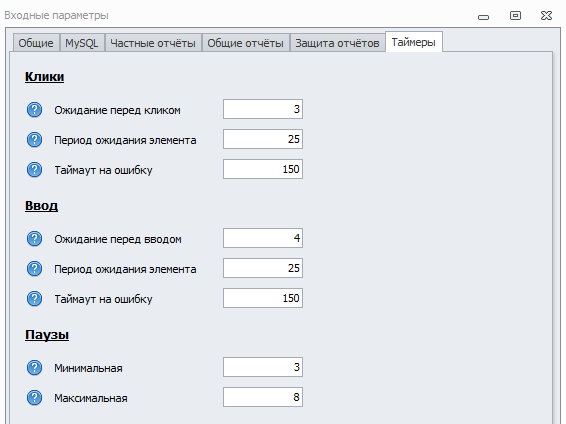
Task: Click help icon for Период ожидания элемента under Ввод
Action: 34,268
